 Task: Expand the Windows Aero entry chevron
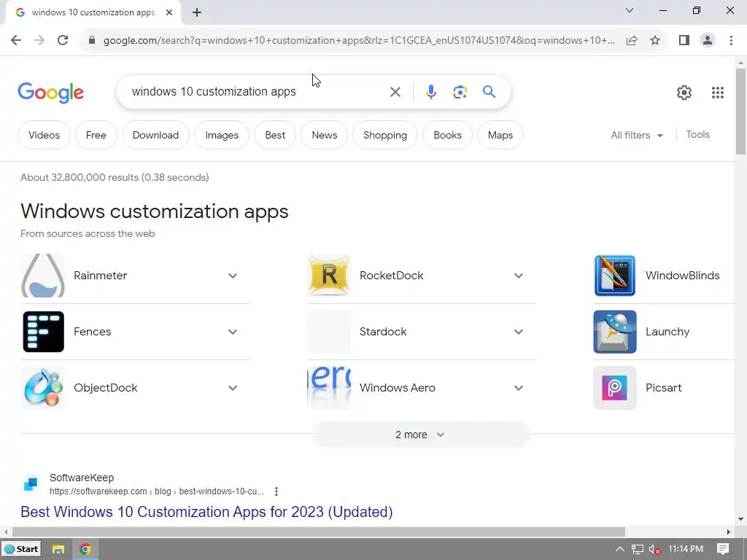[519, 388]
